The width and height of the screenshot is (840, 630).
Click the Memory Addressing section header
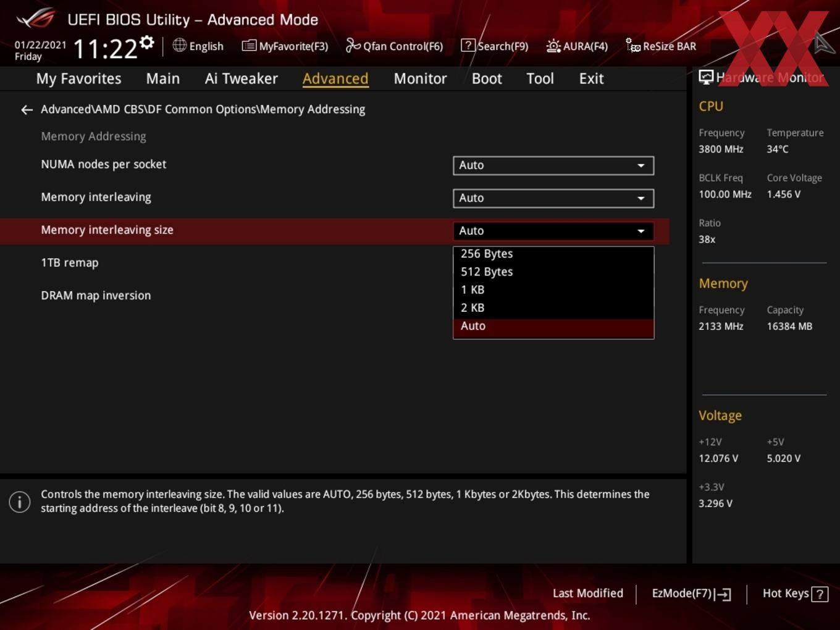click(93, 136)
